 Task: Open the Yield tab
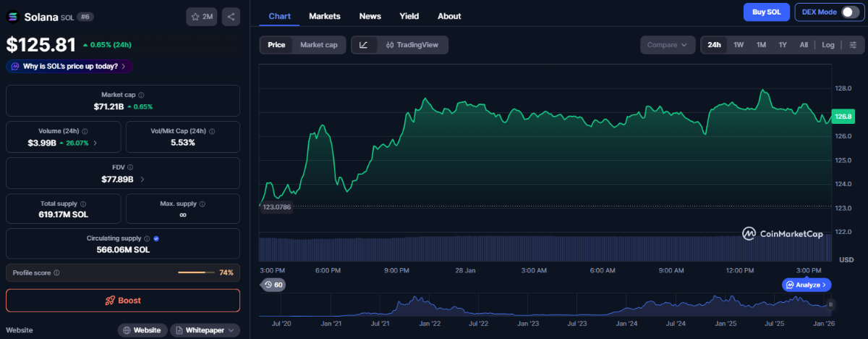click(x=409, y=16)
